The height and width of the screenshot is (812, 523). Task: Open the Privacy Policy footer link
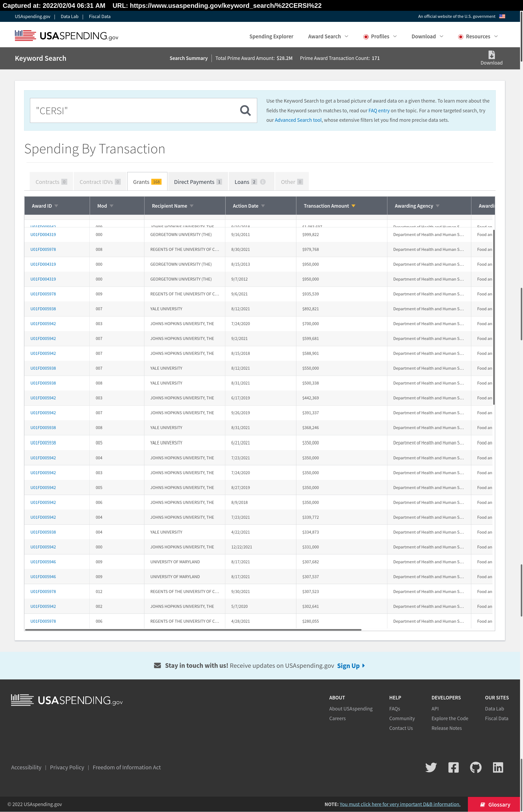point(67,767)
